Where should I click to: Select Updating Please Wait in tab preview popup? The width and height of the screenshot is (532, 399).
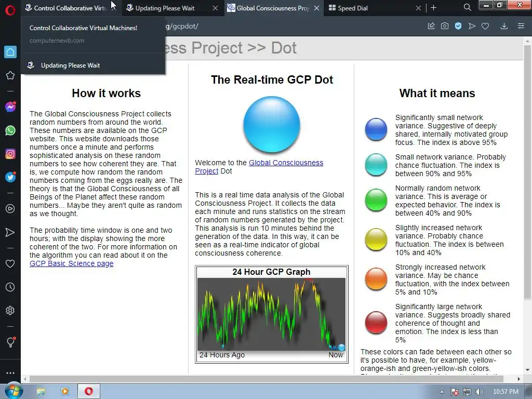[93, 65]
